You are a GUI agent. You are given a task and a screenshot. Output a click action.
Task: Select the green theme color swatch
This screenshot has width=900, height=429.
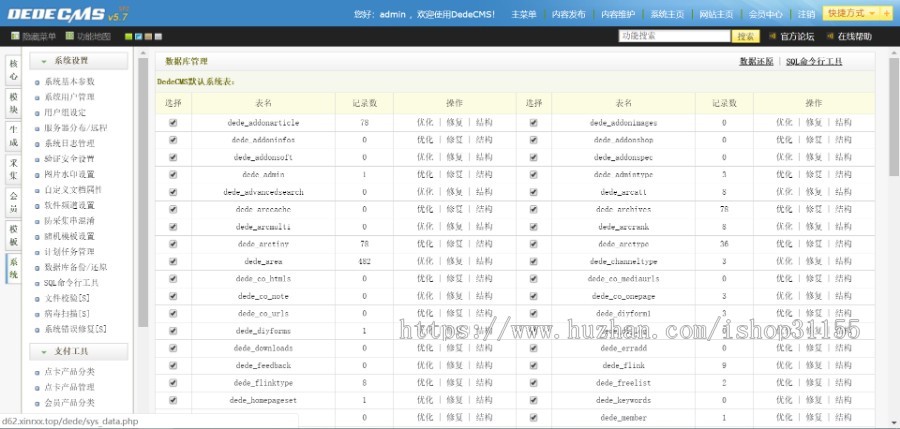[x=129, y=37]
